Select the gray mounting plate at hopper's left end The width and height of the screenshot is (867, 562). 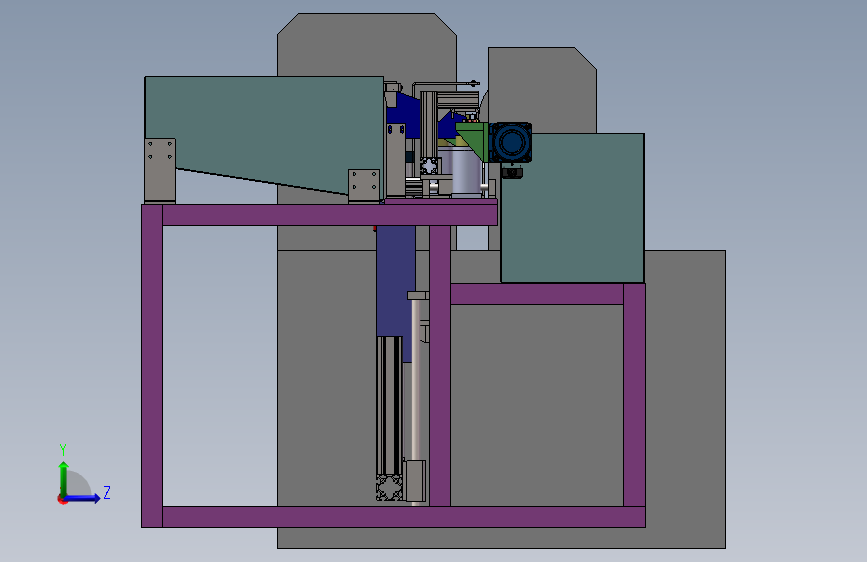pos(160,170)
